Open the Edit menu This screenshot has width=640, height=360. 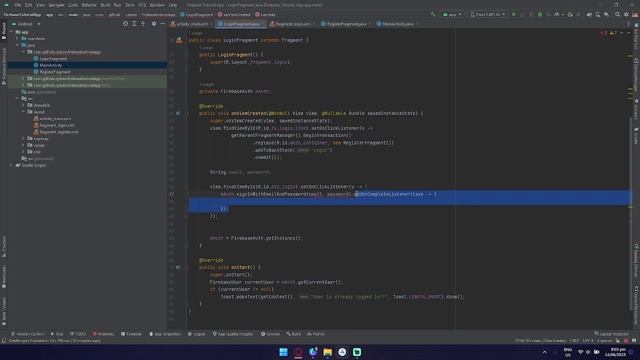[x=28, y=5]
